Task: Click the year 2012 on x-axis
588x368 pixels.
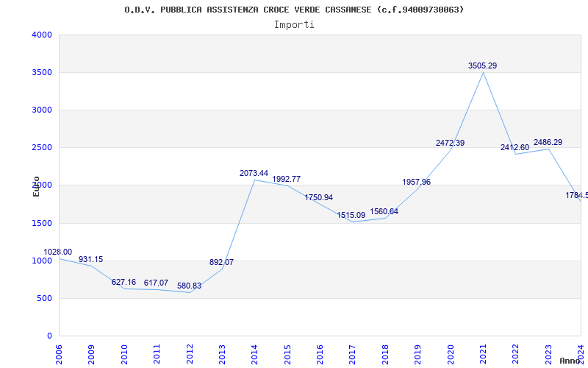Action: point(190,354)
